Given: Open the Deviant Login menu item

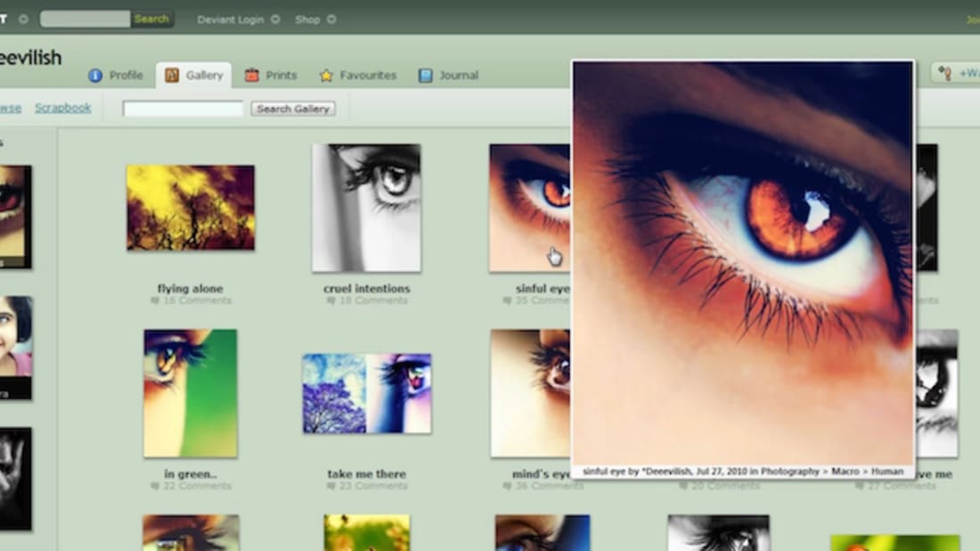Looking at the screenshot, I should point(230,19).
